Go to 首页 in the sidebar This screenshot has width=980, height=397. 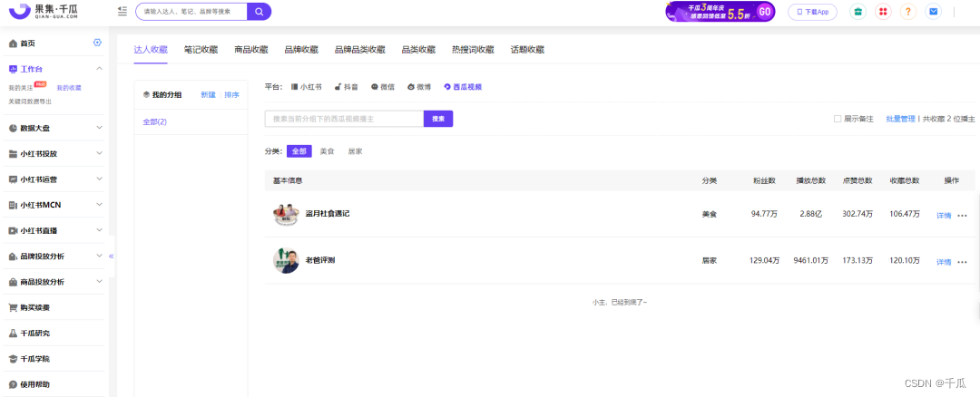[x=27, y=44]
